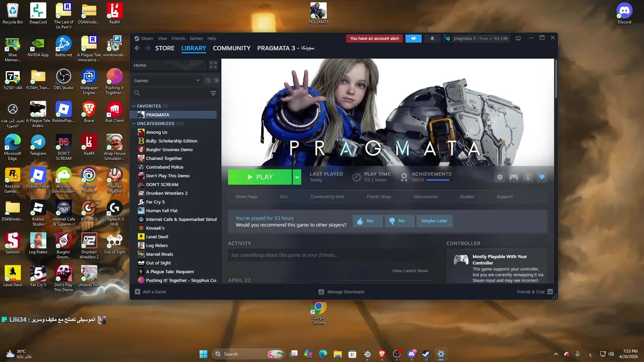
Task: Open advanced filter options icon beside search
Action: (x=213, y=93)
